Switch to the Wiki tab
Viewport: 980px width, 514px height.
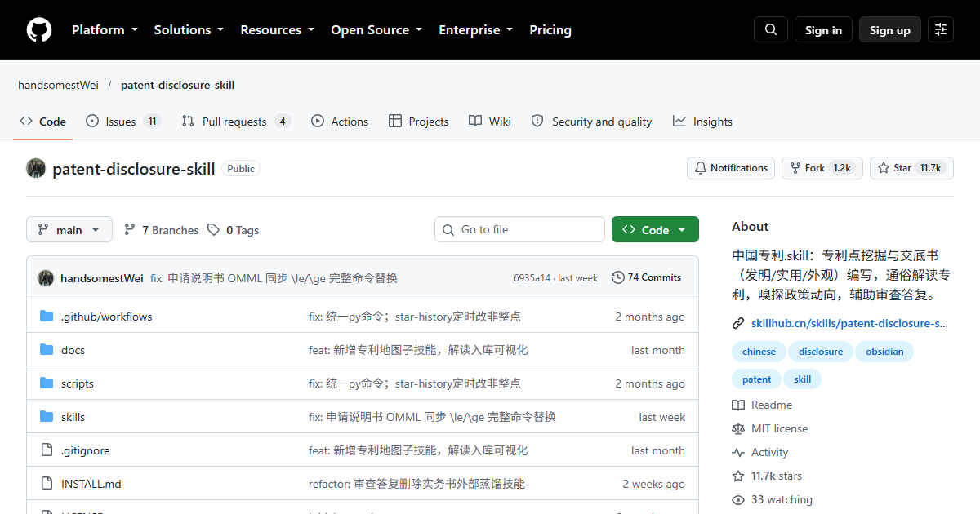(x=490, y=122)
